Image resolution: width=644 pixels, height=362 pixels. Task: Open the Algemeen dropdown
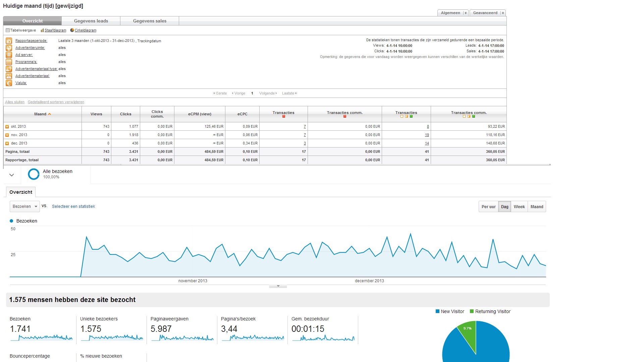click(x=453, y=13)
